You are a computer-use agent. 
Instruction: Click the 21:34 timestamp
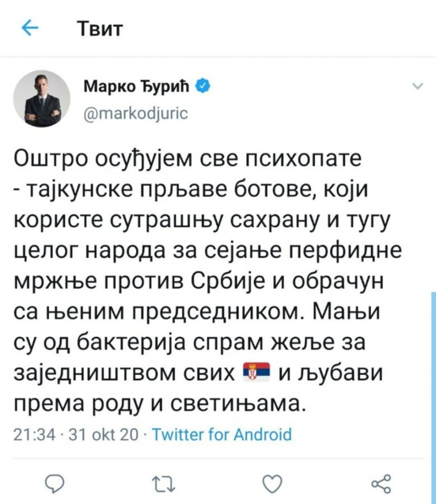pyautogui.click(x=29, y=435)
